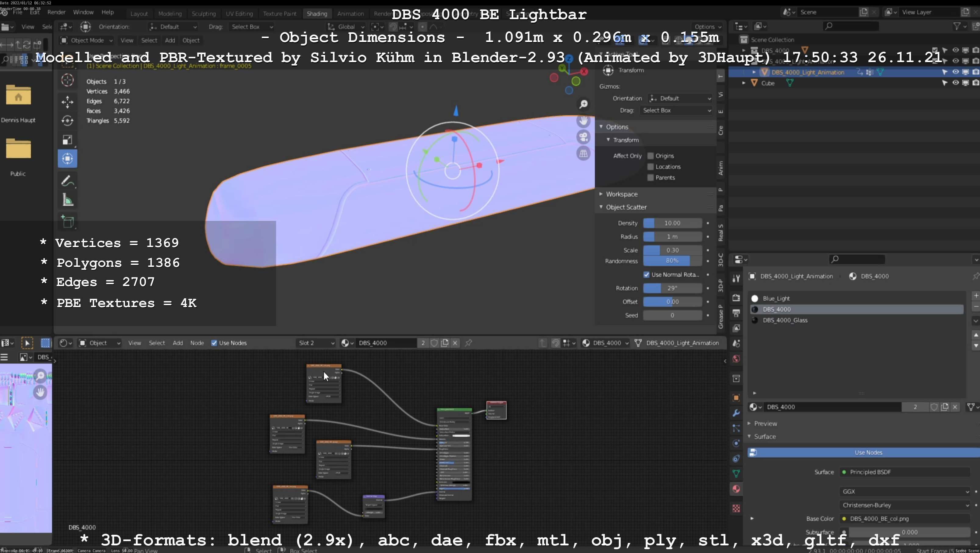
Task: Open Christensen-Burley subsurface method dropdown
Action: pyautogui.click(x=905, y=505)
